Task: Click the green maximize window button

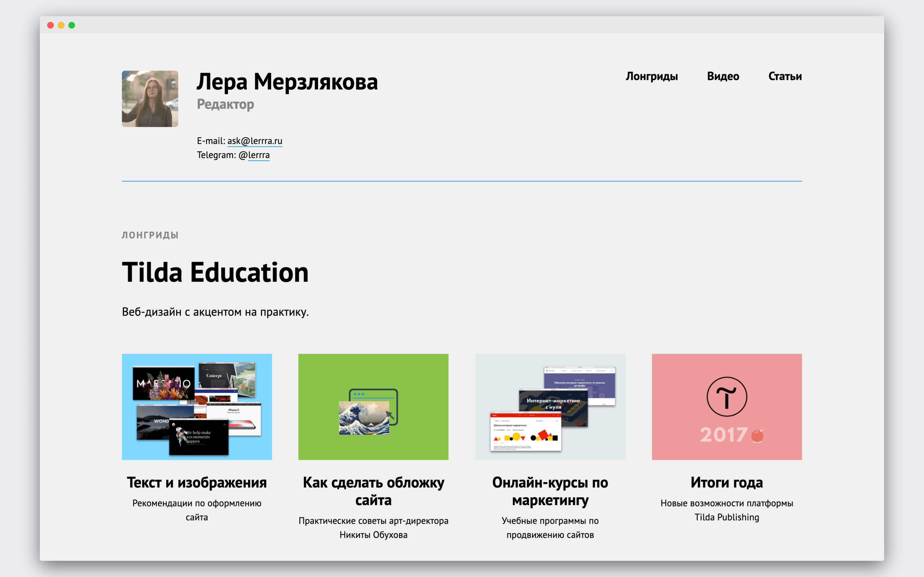Action: pos(72,25)
